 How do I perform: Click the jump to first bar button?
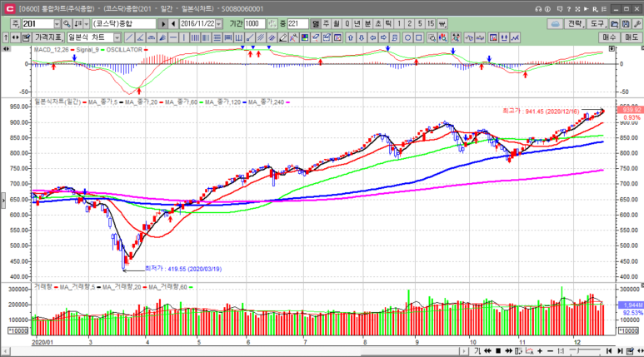[609, 351]
